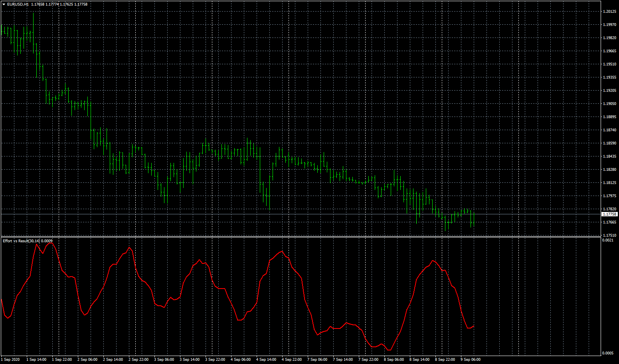The width and height of the screenshot is (619, 364).
Task: Click the 1.19355 price scale value
Action: (609, 77)
